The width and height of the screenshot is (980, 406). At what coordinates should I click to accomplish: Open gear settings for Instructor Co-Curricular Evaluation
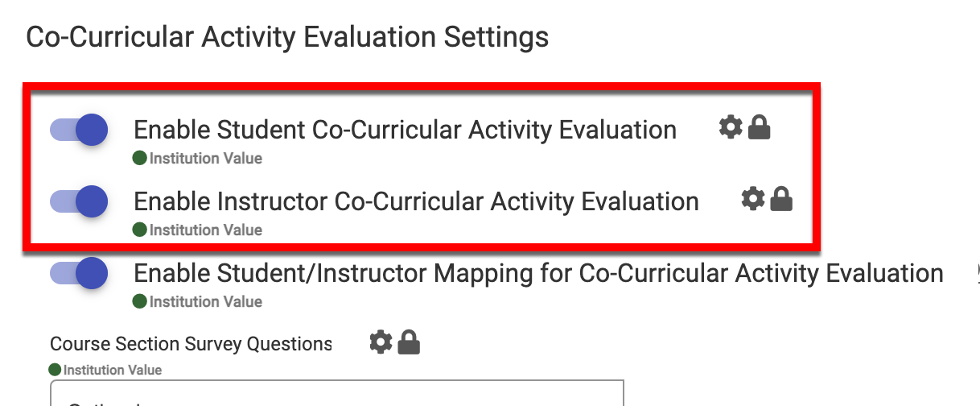pos(752,199)
